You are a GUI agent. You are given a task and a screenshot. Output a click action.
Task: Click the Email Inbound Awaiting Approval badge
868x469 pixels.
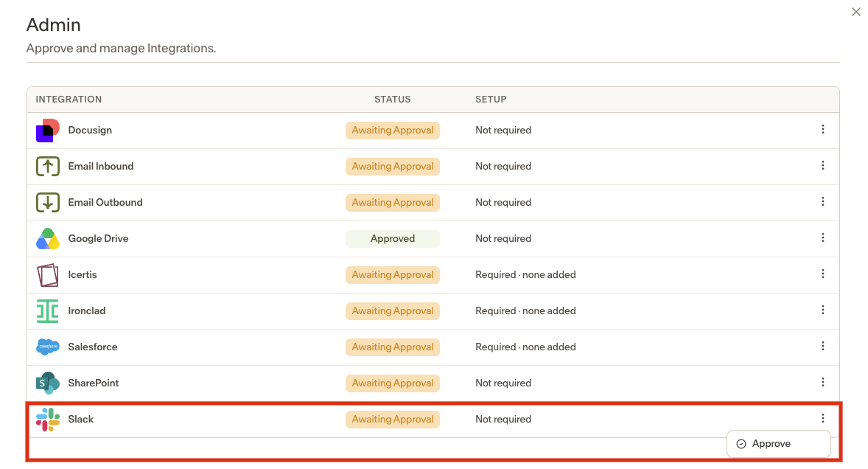tap(393, 167)
